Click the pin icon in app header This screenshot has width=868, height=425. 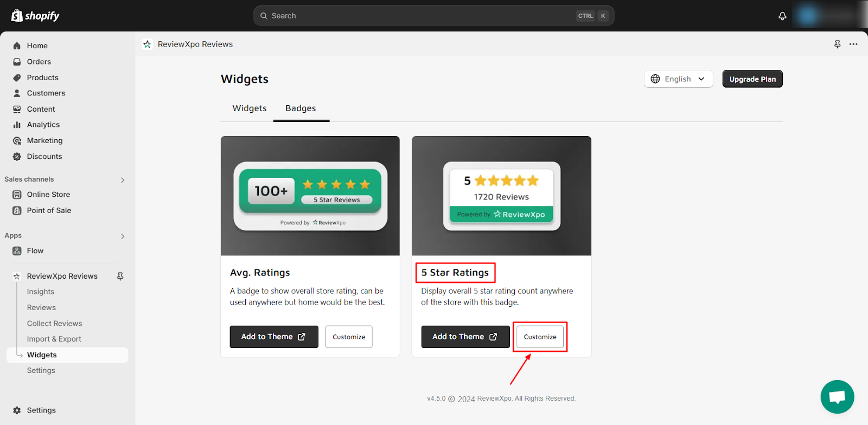tap(837, 44)
